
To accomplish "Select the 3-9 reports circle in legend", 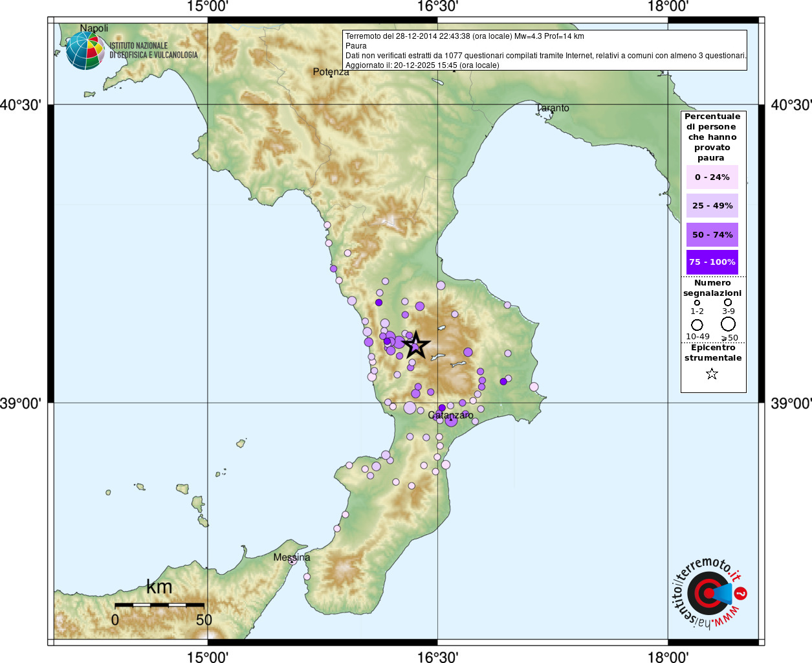I will point(728,302).
